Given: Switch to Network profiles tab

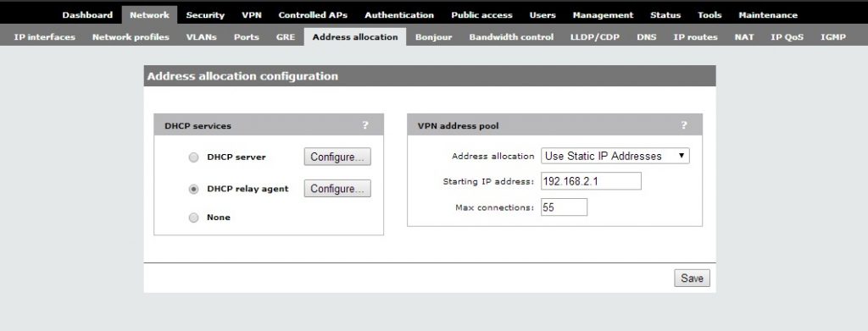Looking at the screenshot, I should (131, 37).
